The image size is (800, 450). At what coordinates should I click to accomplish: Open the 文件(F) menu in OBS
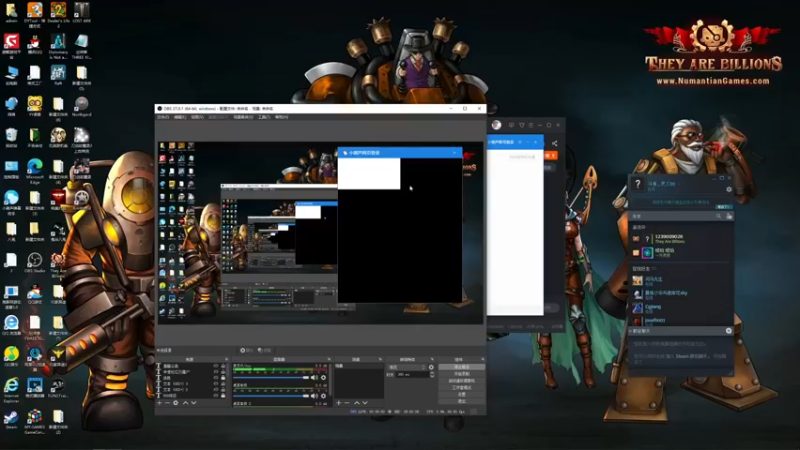pos(163,117)
